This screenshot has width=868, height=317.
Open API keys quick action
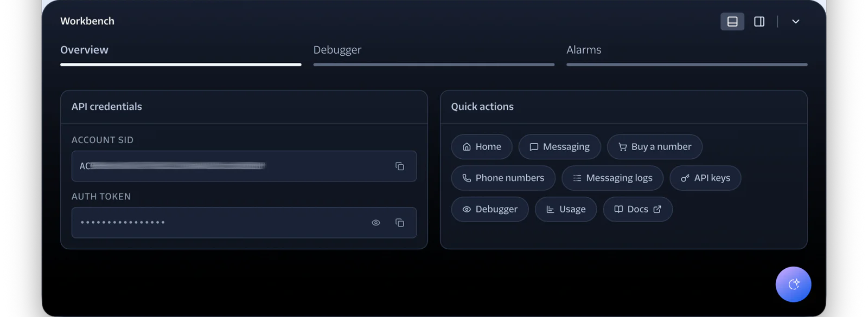(x=705, y=178)
